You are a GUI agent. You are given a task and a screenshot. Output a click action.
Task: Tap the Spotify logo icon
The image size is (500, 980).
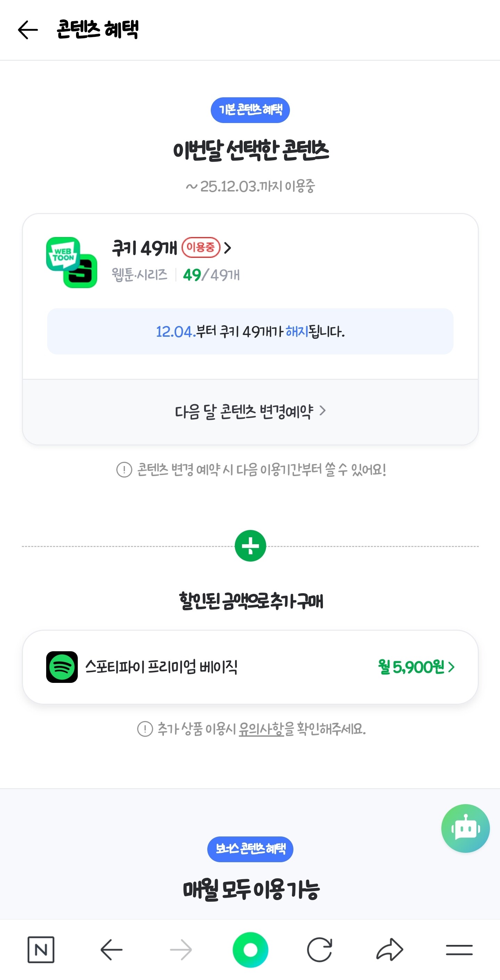(62, 667)
